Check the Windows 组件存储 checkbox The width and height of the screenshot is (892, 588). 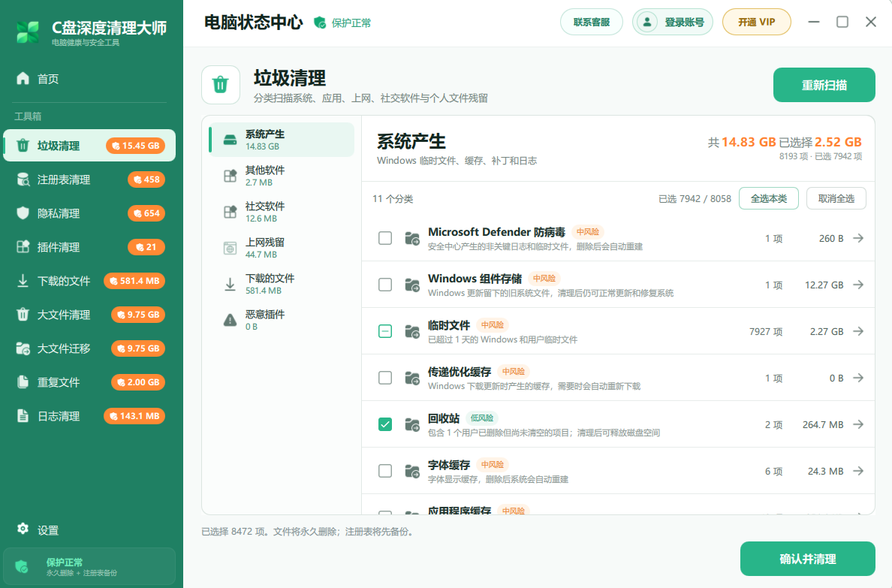click(385, 285)
